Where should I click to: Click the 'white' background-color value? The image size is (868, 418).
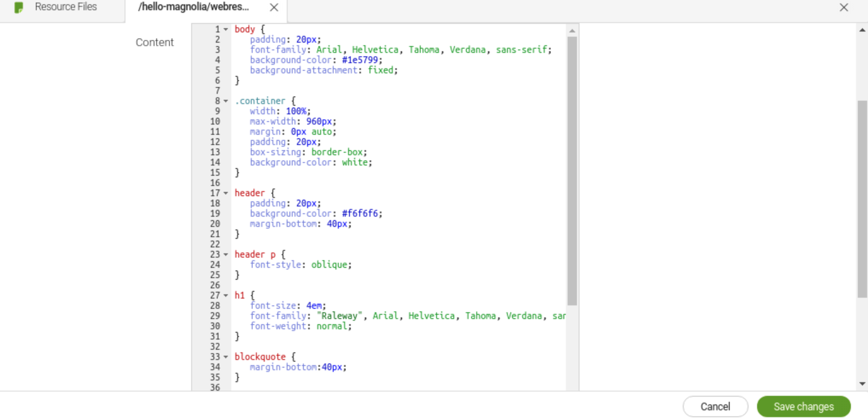pos(355,163)
